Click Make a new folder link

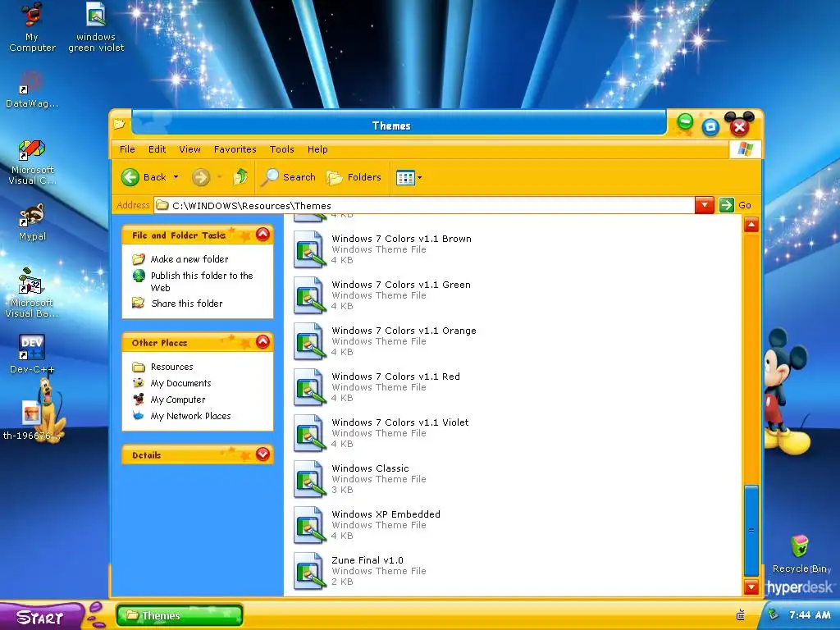click(189, 259)
